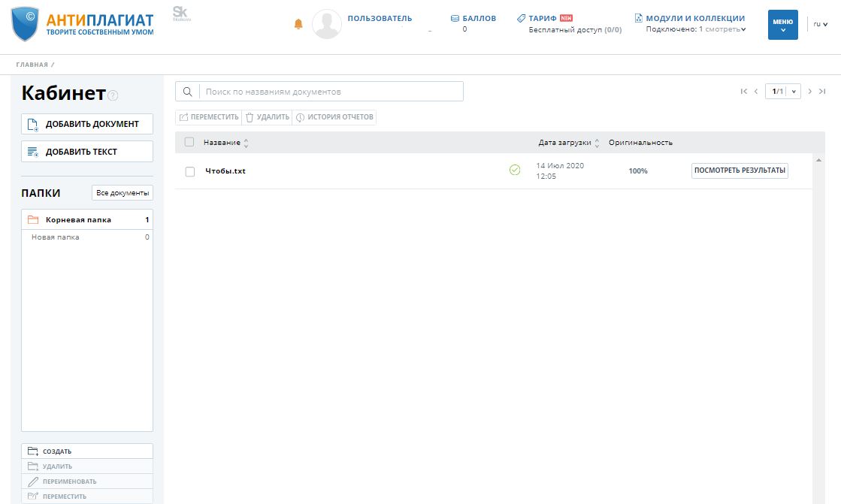This screenshot has width=841, height=504.
Task: Sort by 'Дата загрузки' column
Action: tap(568, 143)
